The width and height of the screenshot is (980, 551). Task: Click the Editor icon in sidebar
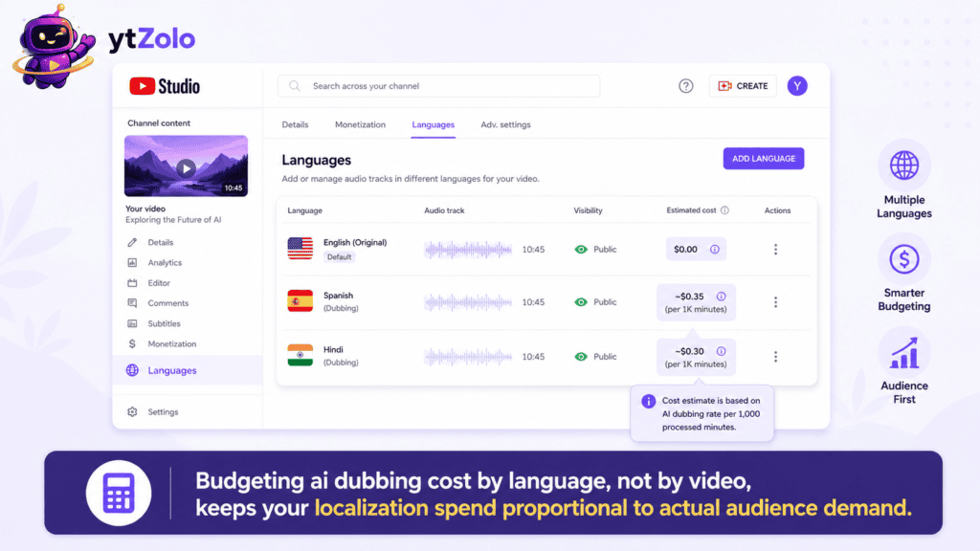tap(132, 283)
